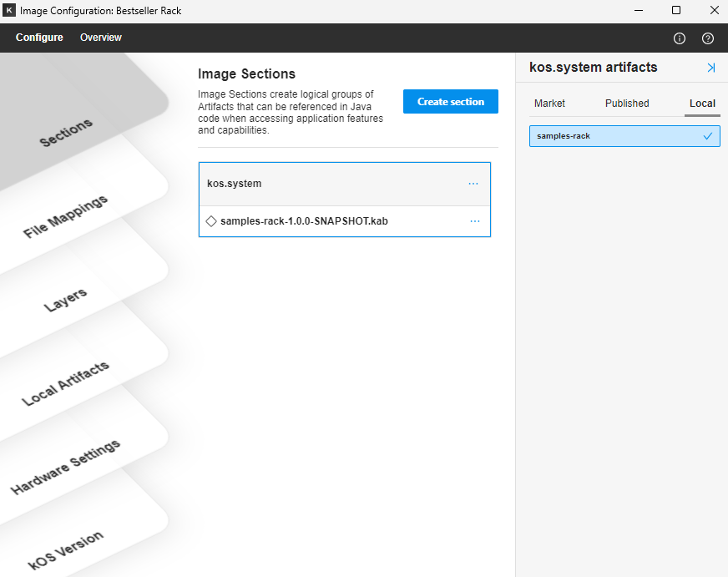The height and width of the screenshot is (577, 728).
Task: Select the samples-rack entry in Local list
Action: coord(624,136)
